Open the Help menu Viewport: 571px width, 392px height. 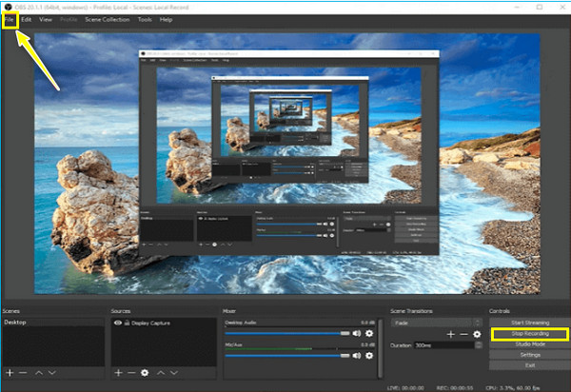(x=166, y=20)
